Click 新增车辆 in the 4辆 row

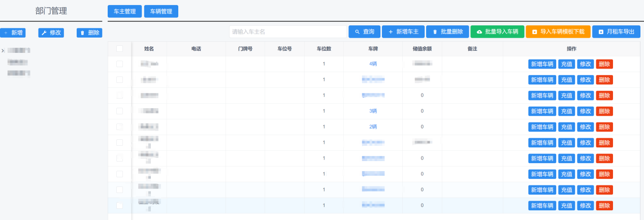(542, 64)
